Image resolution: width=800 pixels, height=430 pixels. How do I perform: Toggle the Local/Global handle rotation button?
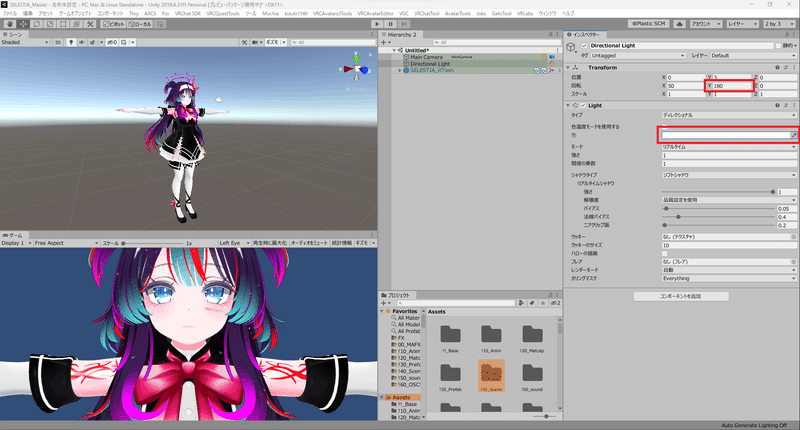139,24
